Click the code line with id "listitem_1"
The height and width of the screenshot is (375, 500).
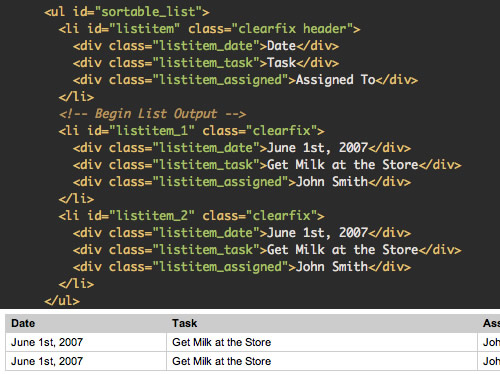click(x=191, y=131)
